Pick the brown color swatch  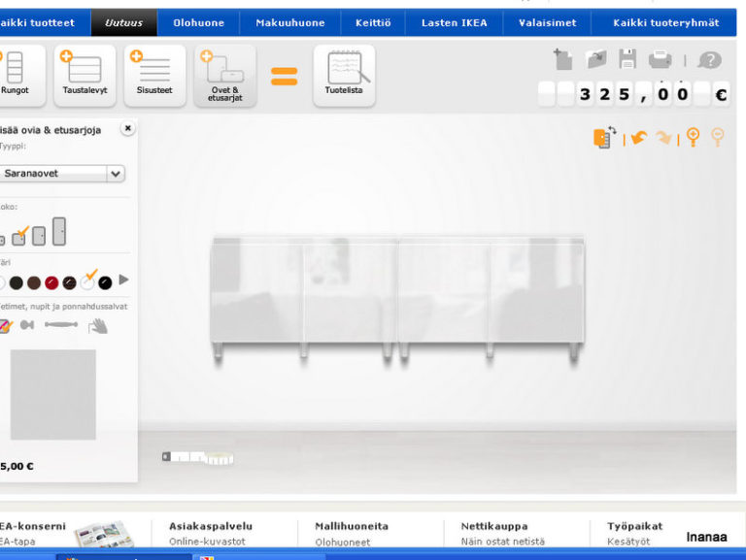click(x=34, y=283)
